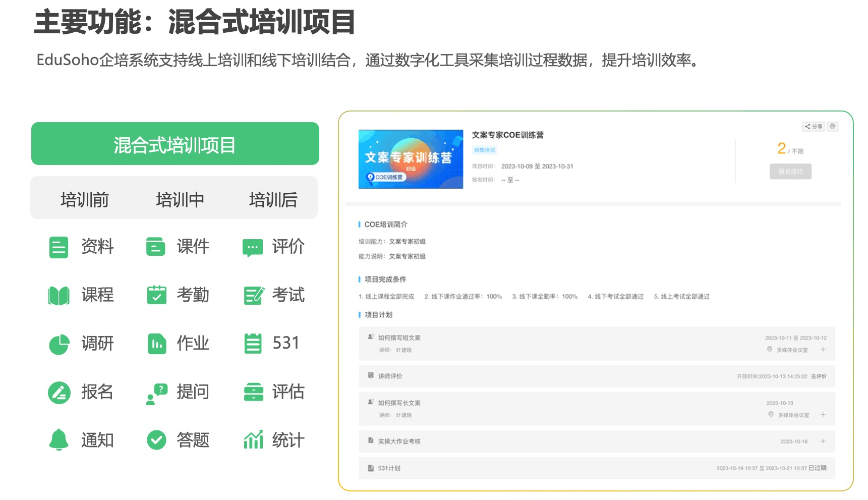
Task: Expand the 如何撰写短文案 row with plus
Action: [x=823, y=349]
